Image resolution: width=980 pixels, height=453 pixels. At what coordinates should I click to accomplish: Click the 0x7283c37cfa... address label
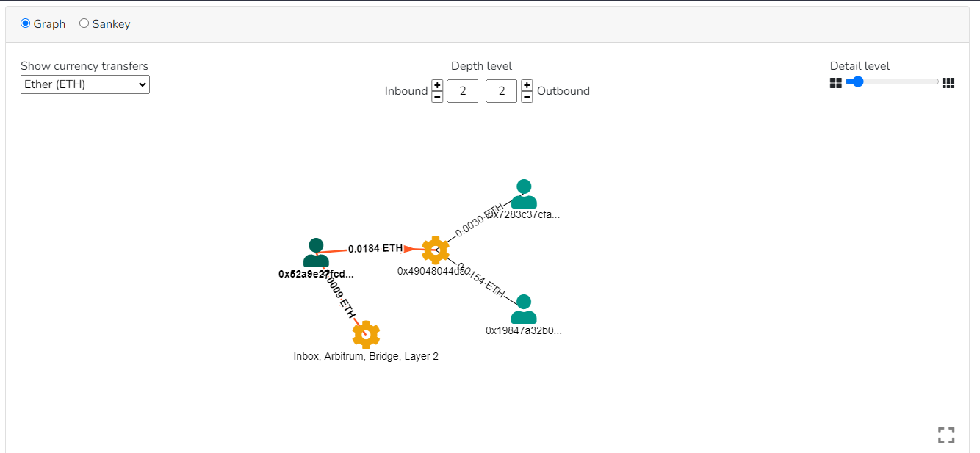pyautogui.click(x=524, y=215)
